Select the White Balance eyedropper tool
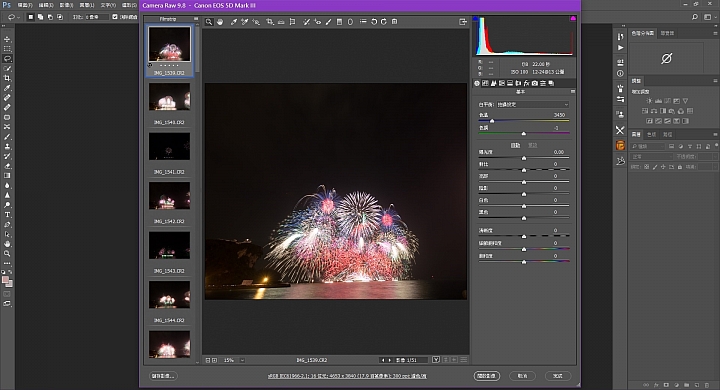Image resolution: width=720 pixels, height=390 pixels. [x=234, y=22]
